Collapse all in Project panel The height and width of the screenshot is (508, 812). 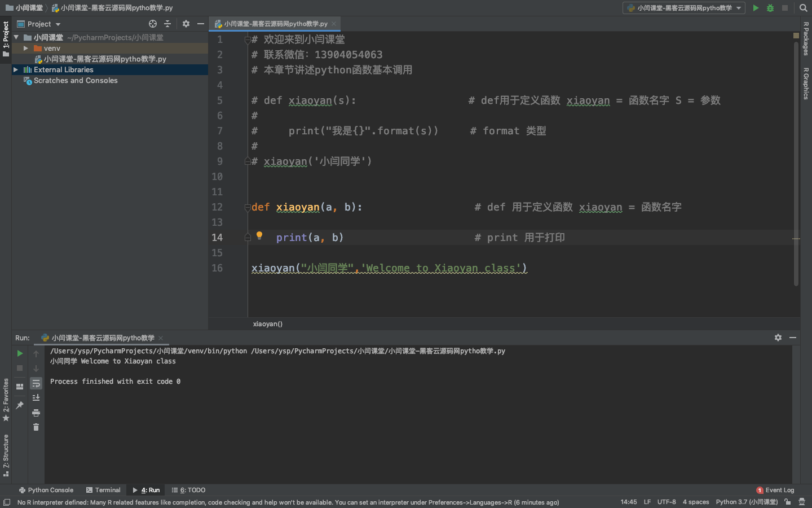[x=167, y=24]
